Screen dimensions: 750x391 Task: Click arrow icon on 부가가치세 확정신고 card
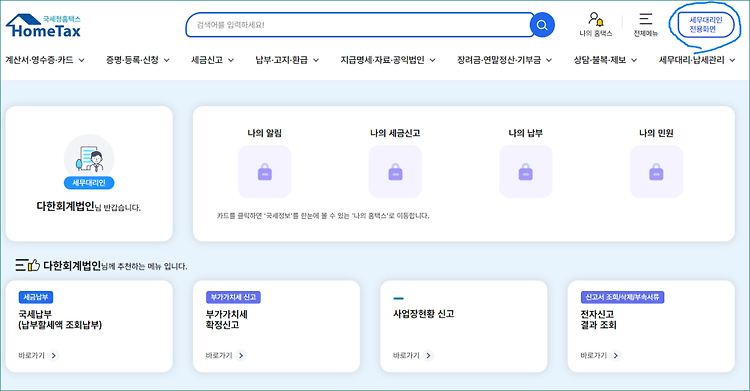[x=241, y=356]
